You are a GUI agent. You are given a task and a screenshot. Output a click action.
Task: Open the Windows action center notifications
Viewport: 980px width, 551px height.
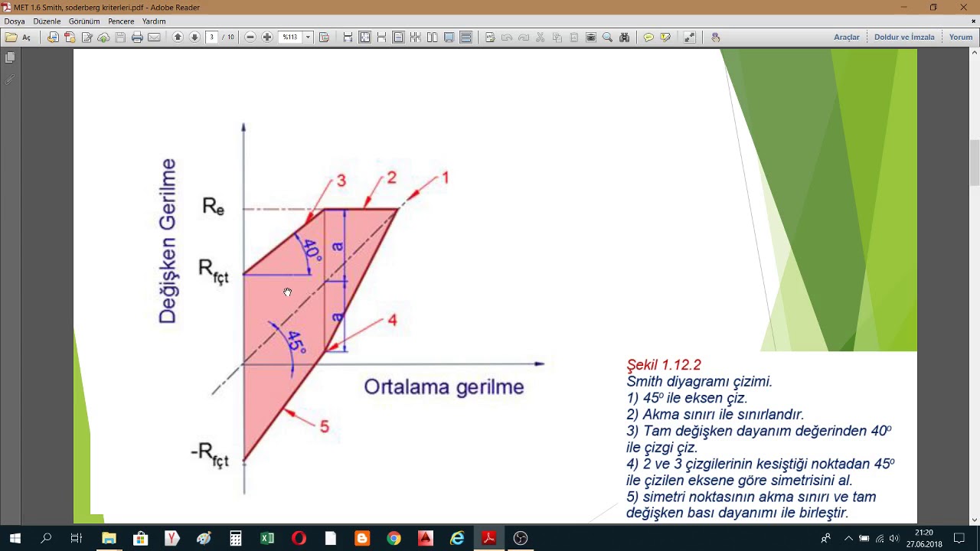click(x=959, y=539)
